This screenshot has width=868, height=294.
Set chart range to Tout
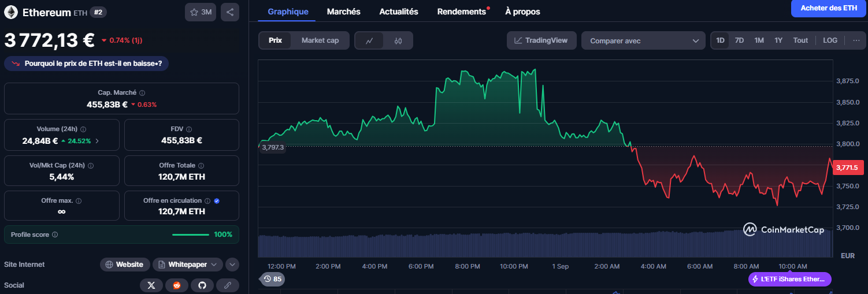point(800,40)
